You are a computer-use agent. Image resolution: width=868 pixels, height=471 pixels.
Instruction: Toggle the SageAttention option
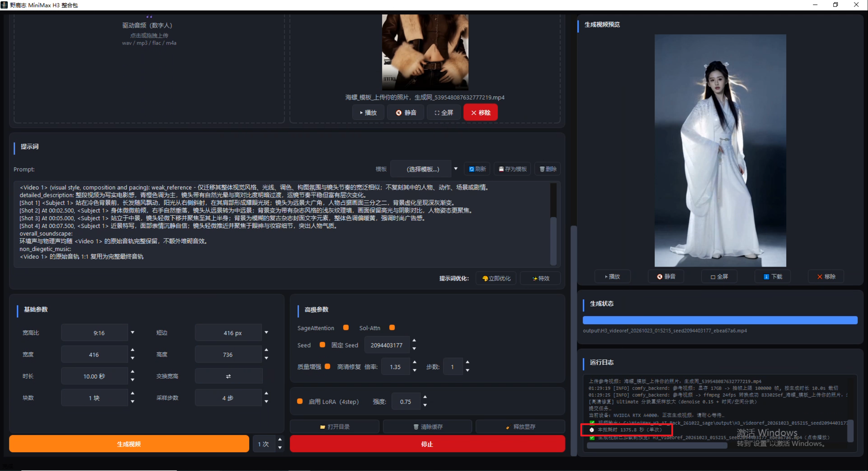pos(346,327)
